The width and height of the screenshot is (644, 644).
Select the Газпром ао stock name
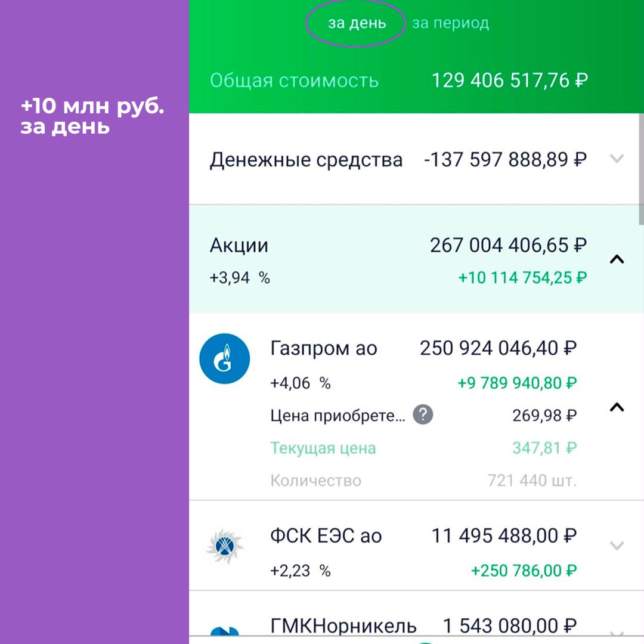point(324,348)
